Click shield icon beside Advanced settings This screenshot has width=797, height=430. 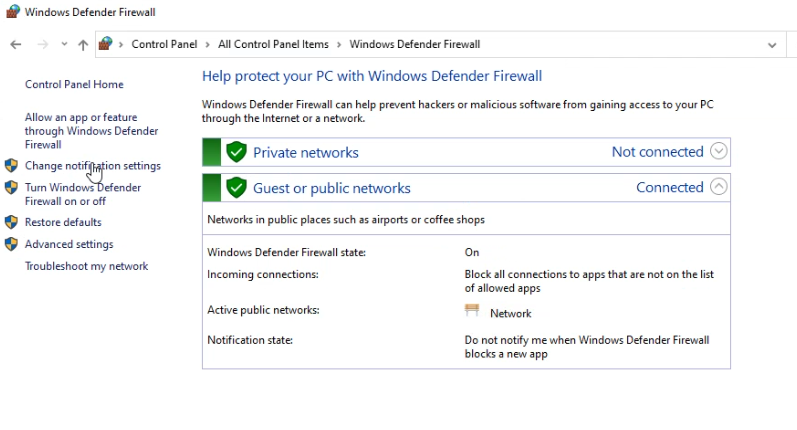click(11, 244)
